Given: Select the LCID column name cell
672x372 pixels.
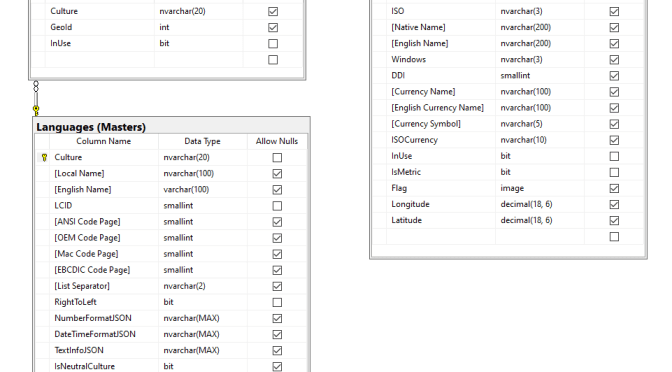Looking at the screenshot, I should click(104, 206).
